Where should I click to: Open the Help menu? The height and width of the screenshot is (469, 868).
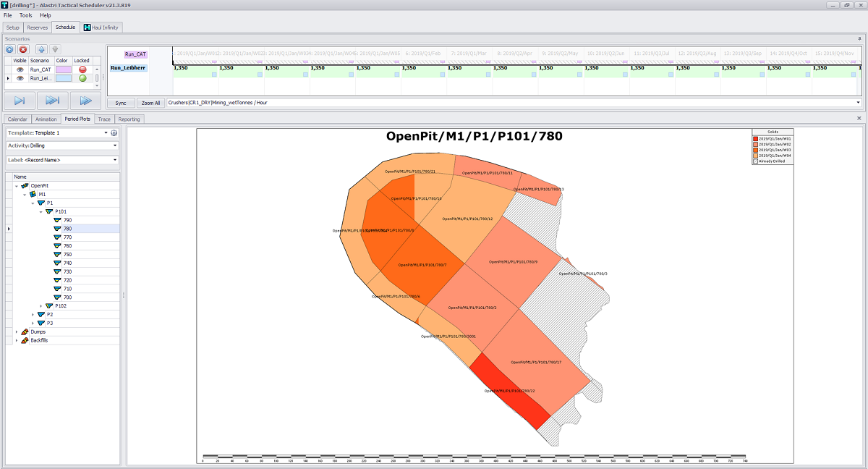click(46, 15)
